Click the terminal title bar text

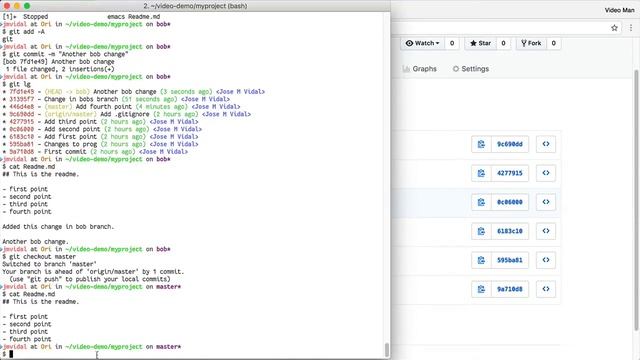click(195, 6)
